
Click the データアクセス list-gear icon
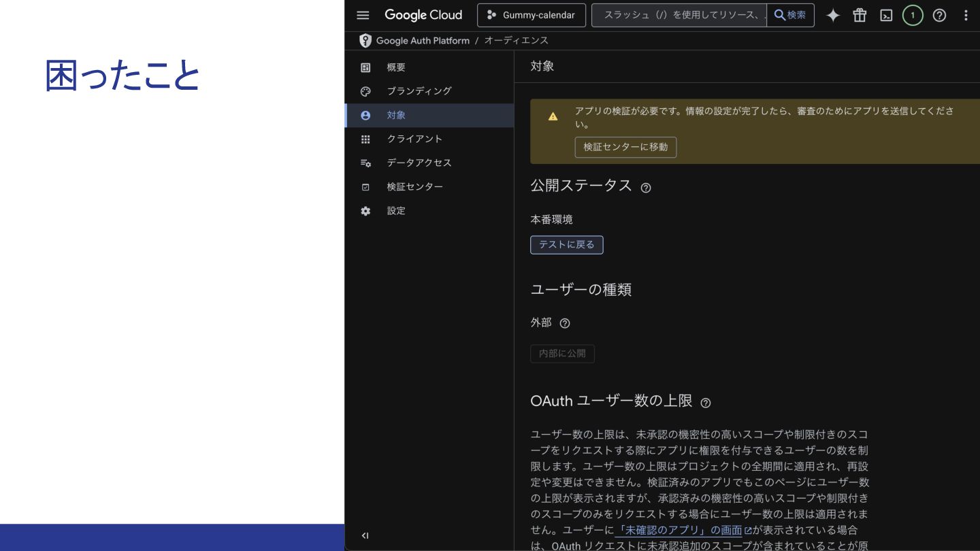pos(365,163)
